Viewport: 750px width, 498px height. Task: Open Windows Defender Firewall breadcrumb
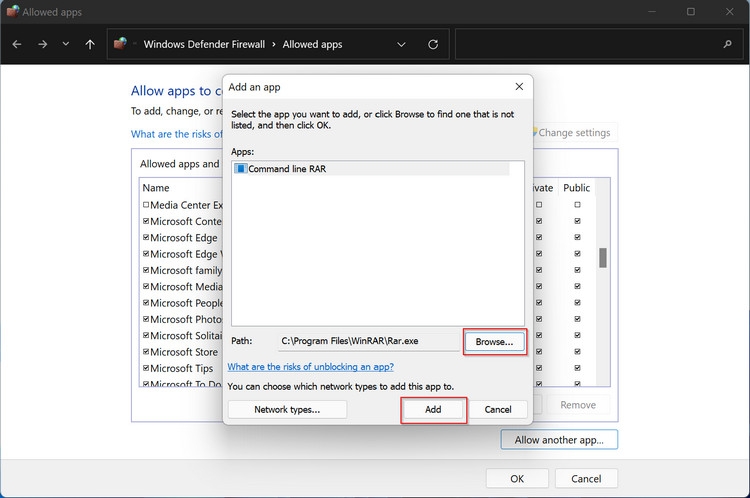[x=204, y=44]
